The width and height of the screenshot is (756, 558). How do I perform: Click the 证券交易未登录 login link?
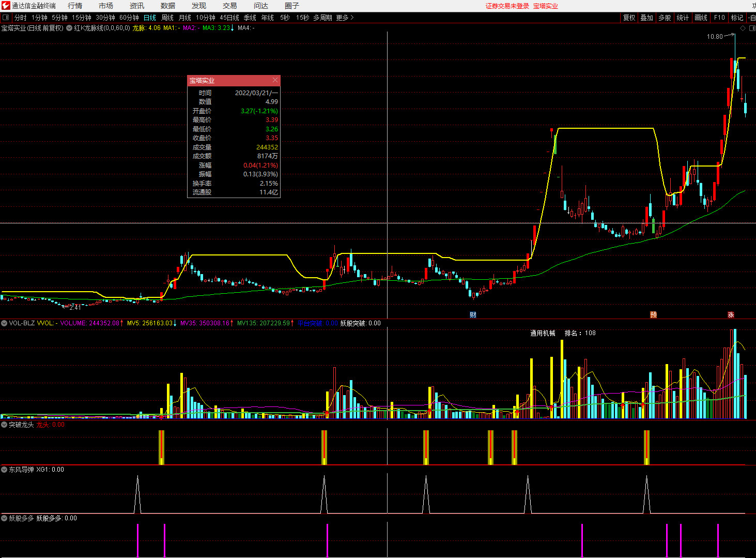point(507,6)
